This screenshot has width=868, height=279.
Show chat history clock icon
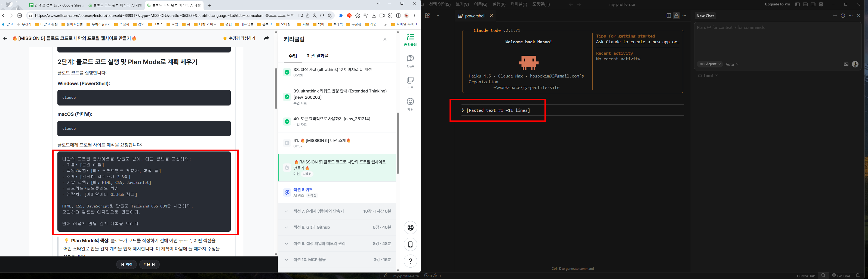843,16
